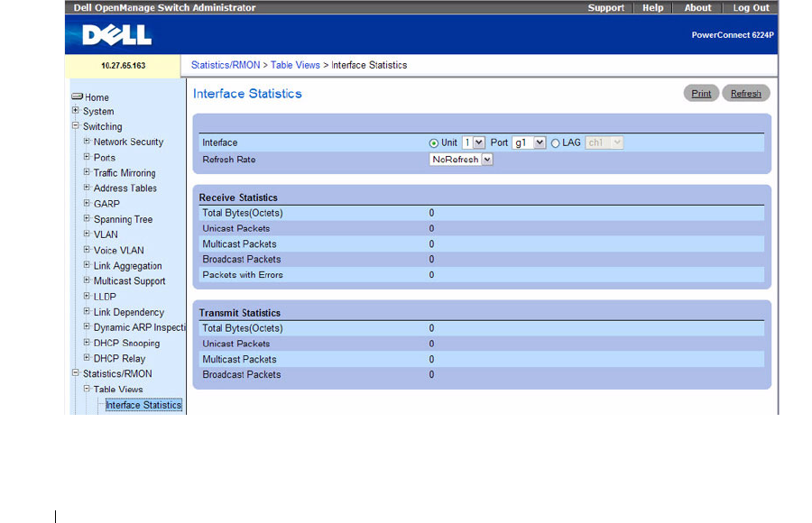Image resolution: width=812 pixels, height=523 pixels.
Task: Open Network Security in the tree
Action: (128, 142)
